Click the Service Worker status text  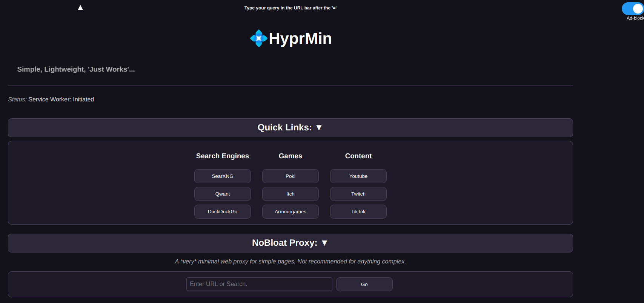61,99
